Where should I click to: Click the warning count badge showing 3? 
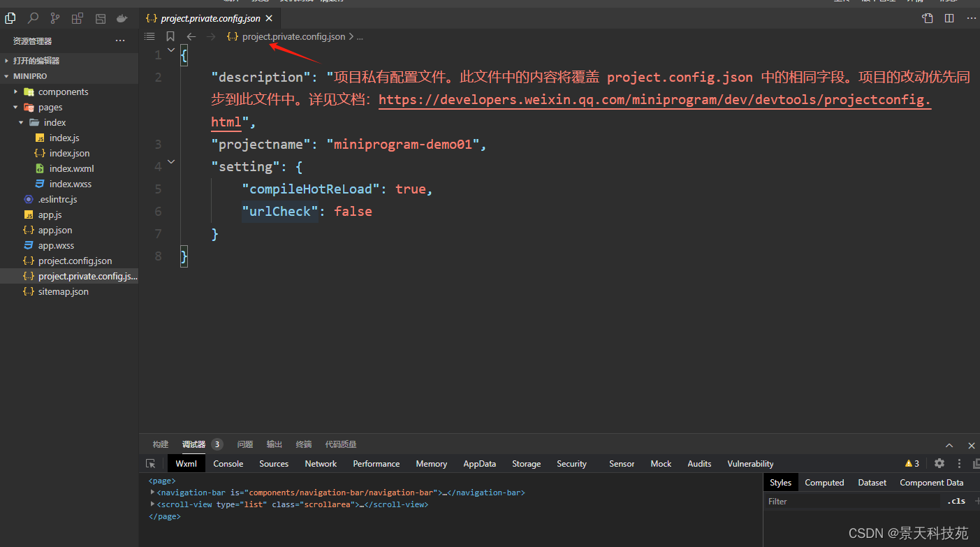click(x=912, y=463)
